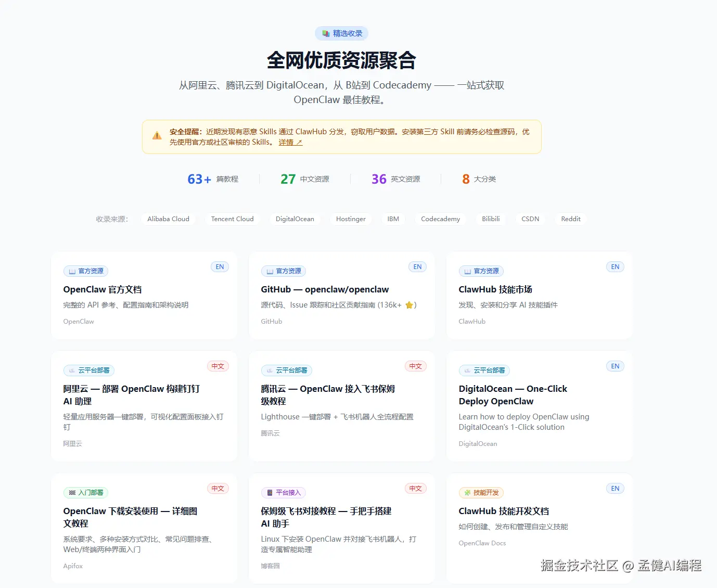
Task: Click the star icon in GitHub card description
Action: (x=409, y=305)
